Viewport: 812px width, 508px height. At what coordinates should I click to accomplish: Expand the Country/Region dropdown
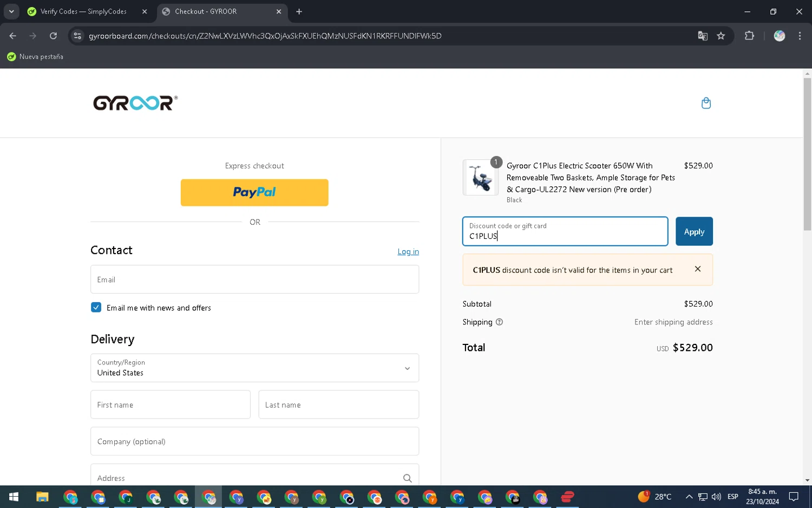pyautogui.click(x=254, y=368)
